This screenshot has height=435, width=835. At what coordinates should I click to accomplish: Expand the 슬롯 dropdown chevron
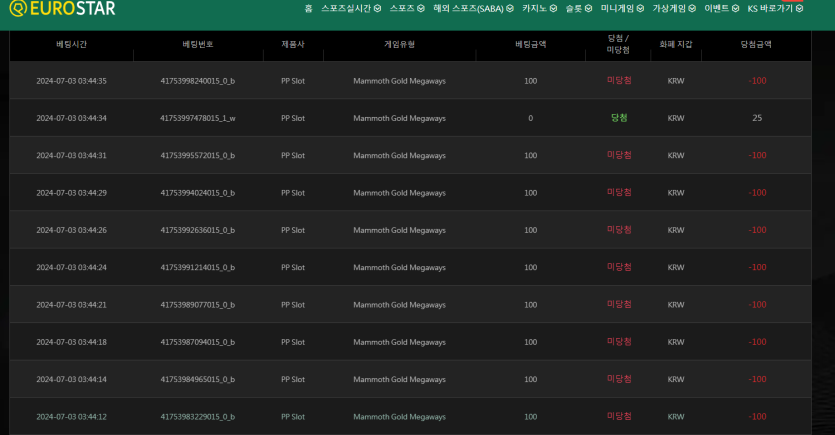coord(588,9)
